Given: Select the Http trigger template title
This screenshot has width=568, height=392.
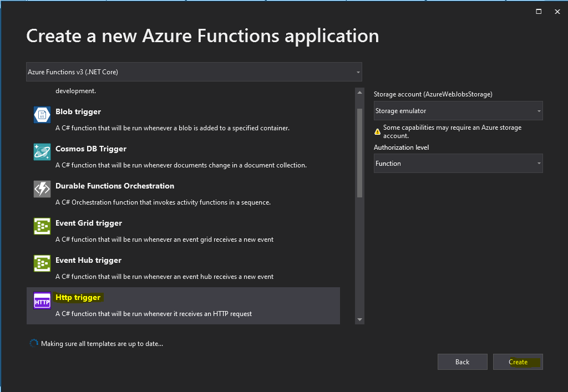Looking at the screenshot, I should click(78, 298).
